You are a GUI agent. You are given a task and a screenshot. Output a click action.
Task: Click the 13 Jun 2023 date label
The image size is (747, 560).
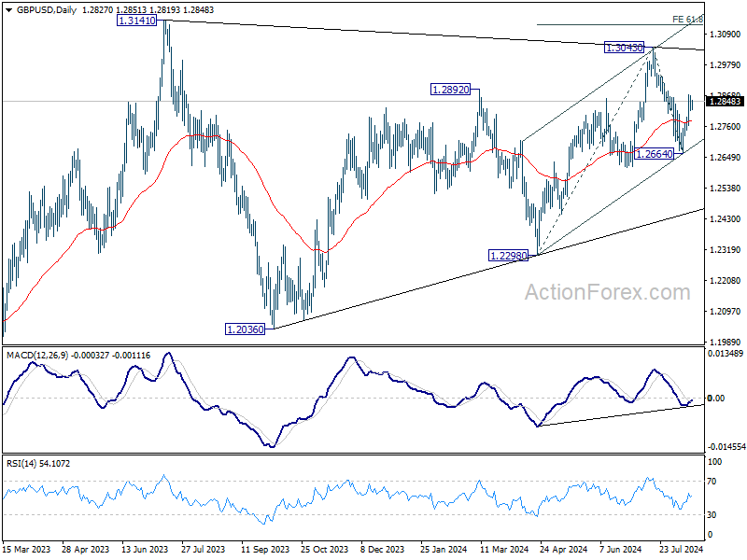(x=146, y=549)
